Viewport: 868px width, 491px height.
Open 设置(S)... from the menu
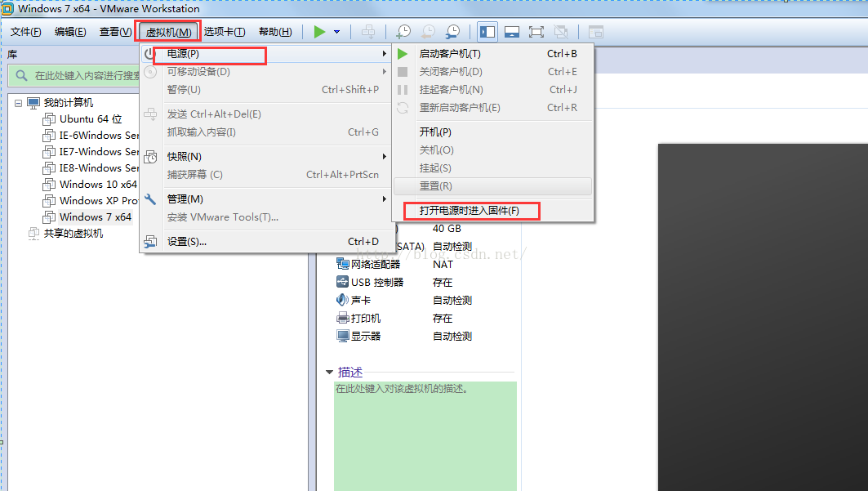265,241
